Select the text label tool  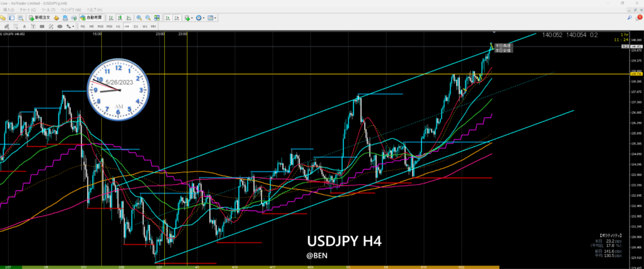click(23, 27)
